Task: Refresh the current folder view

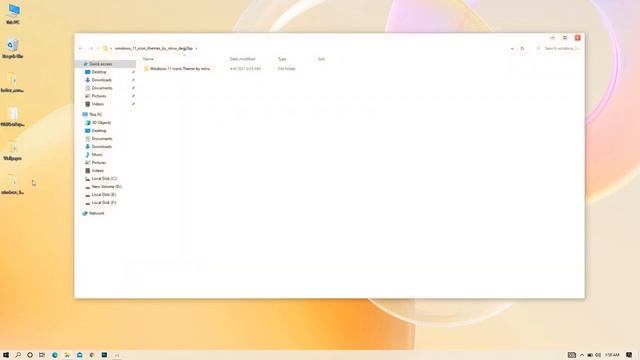Action: tap(522, 49)
